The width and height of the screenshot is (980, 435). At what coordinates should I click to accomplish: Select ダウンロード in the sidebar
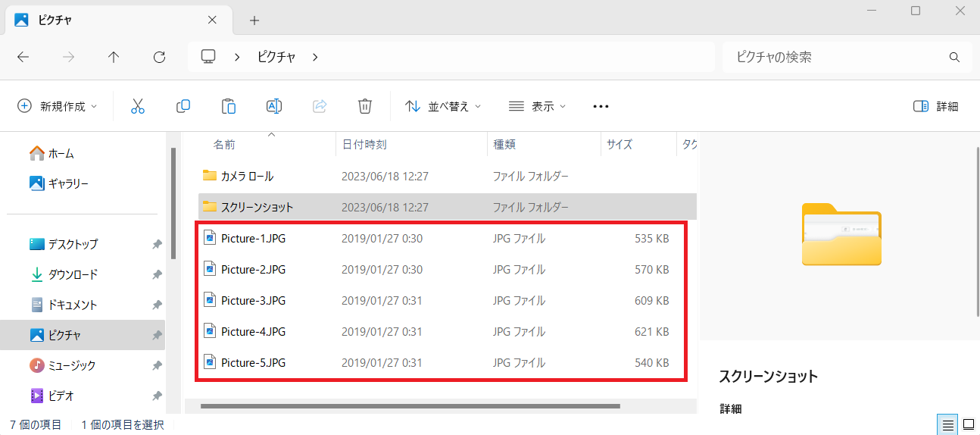[x=73, y=274]
